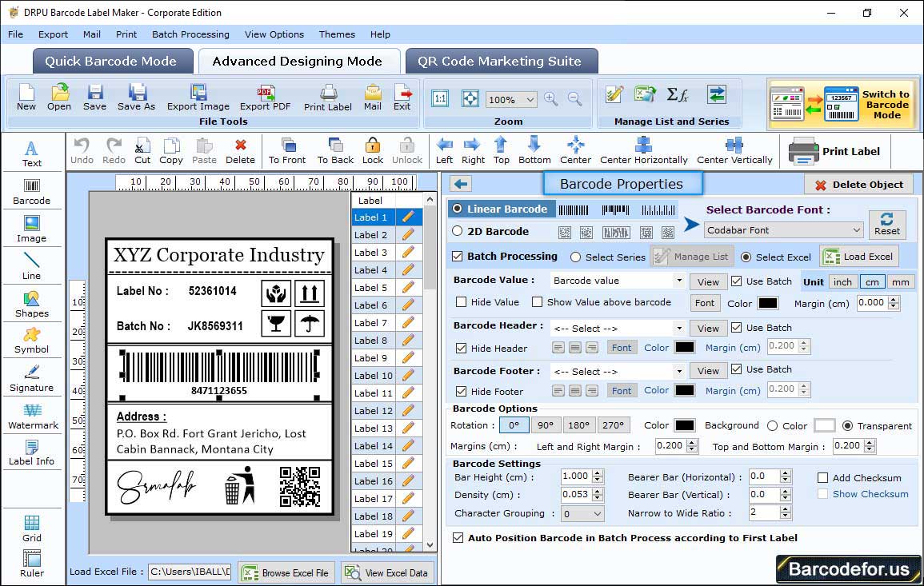Click Reset barcode font button
924x586 pixels.
pyautogui.click(x=887, y=224)
